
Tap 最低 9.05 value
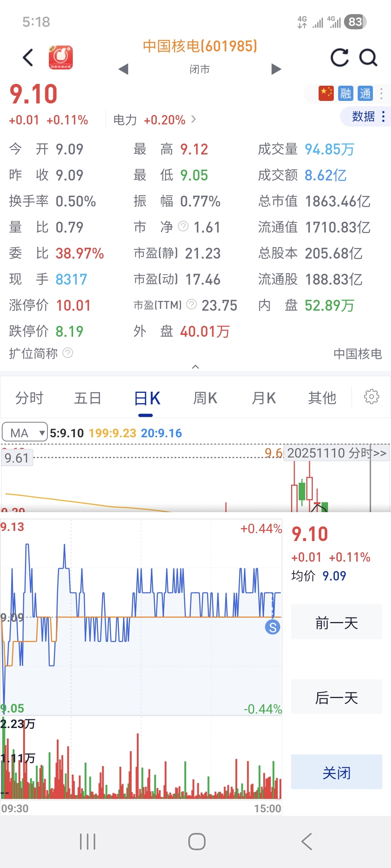point(194,175)
